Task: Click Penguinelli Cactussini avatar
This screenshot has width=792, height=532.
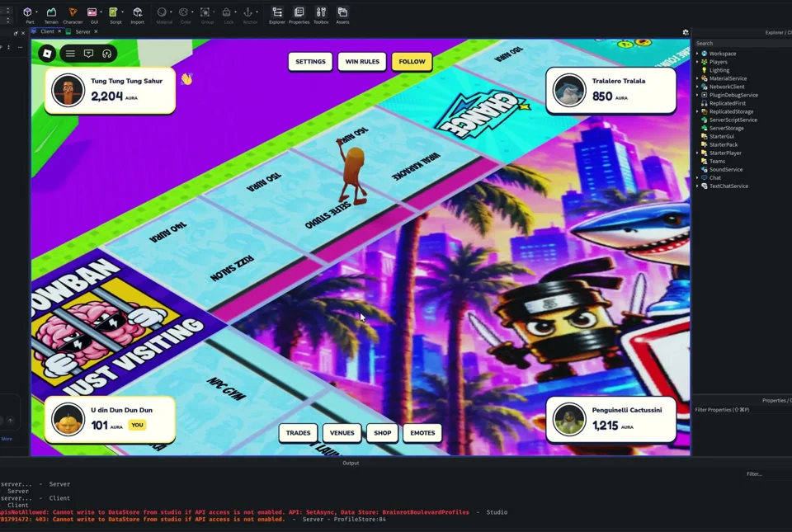Action: (569, 420)
